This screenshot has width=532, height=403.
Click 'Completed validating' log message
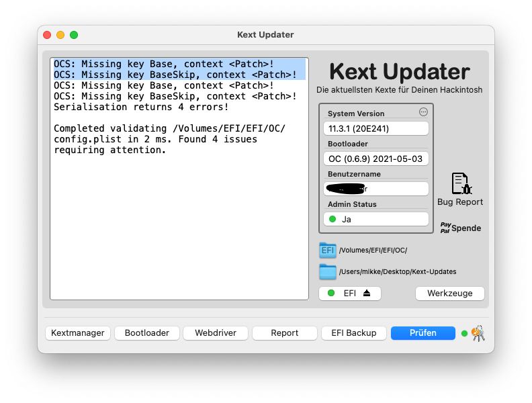[170, 128]
